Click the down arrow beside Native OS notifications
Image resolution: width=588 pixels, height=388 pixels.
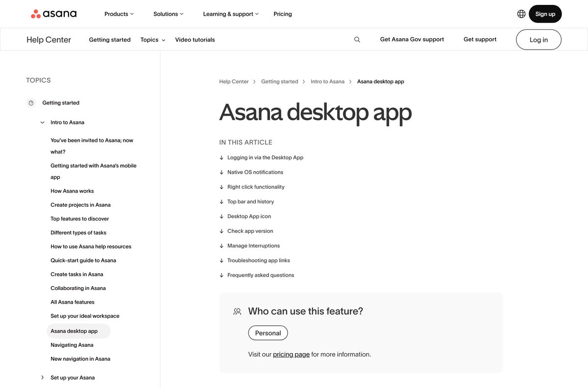pos(221,172)
